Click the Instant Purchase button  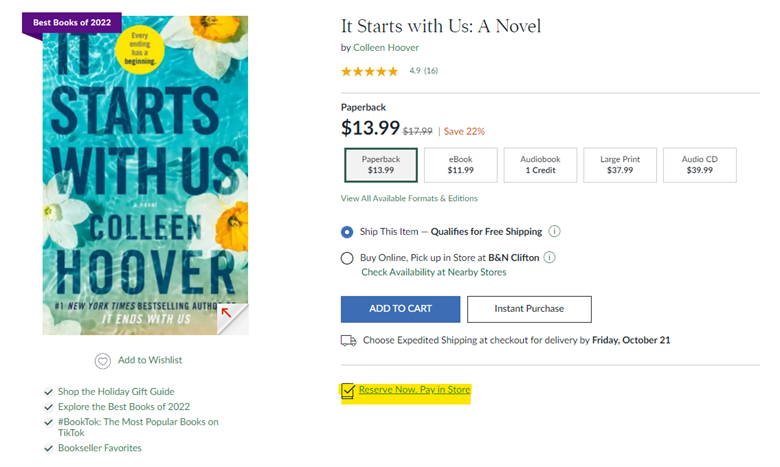coord(528,309)
